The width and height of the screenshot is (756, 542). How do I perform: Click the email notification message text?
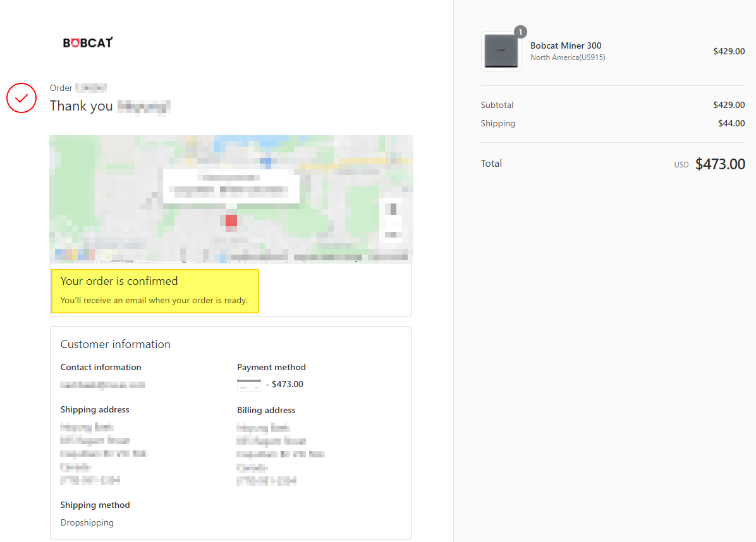point(154,300)
